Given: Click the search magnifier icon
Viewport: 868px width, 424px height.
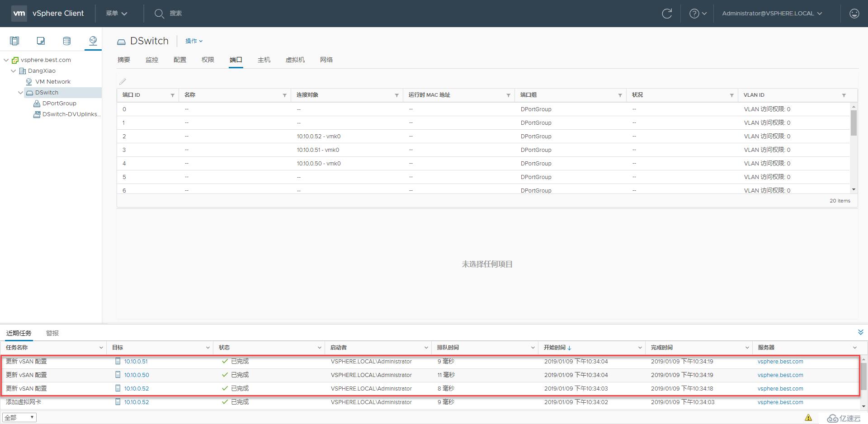Looking at the screenshot, I should pos(159,14).
